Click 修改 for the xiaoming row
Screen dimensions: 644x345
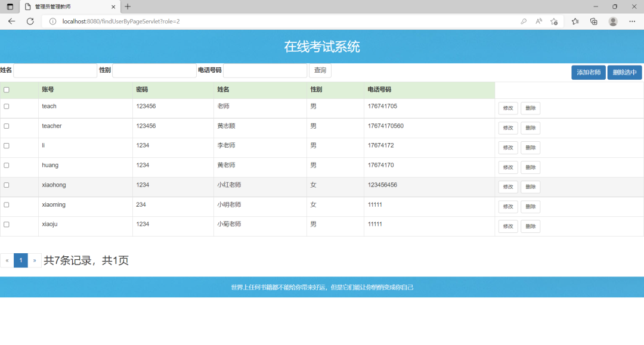[508, 207]
